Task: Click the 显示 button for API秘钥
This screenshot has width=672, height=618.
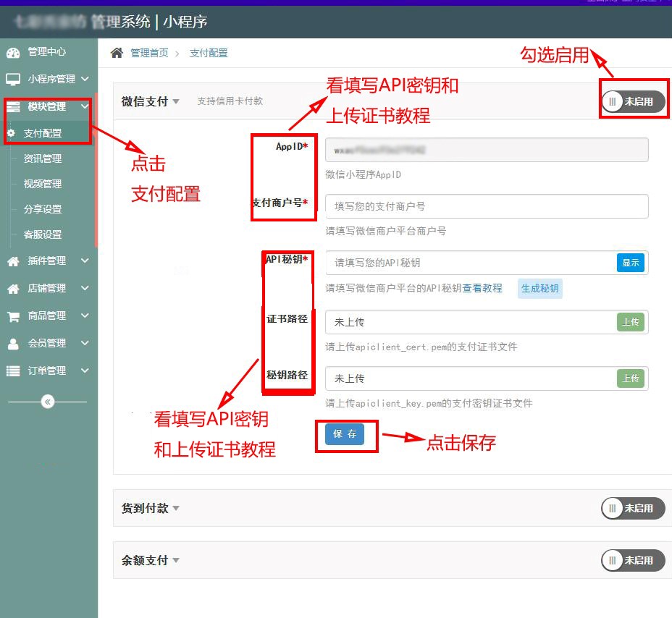Action: coord(631,263)
